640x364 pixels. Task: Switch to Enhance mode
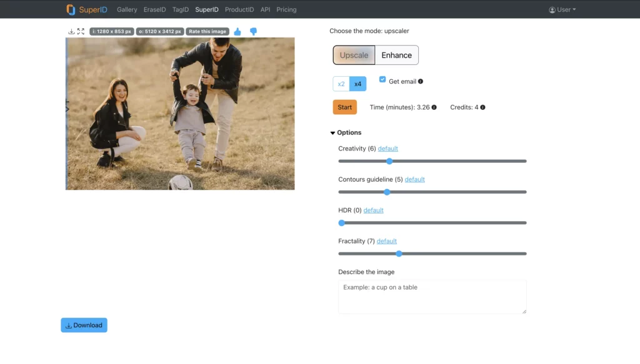pos(396,55)
